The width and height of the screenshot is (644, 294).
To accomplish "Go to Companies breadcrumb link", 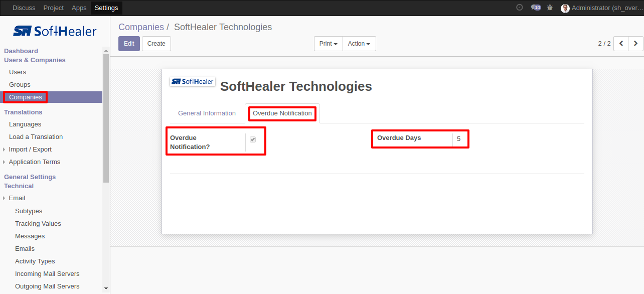I will [x=141, y=27].
